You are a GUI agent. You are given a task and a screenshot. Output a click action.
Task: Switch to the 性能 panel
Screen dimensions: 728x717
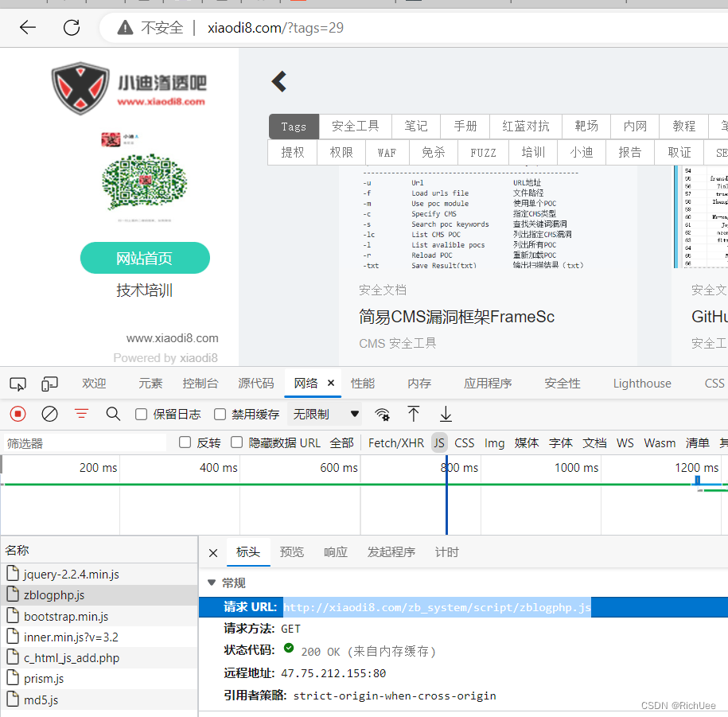tap(362, 383)
